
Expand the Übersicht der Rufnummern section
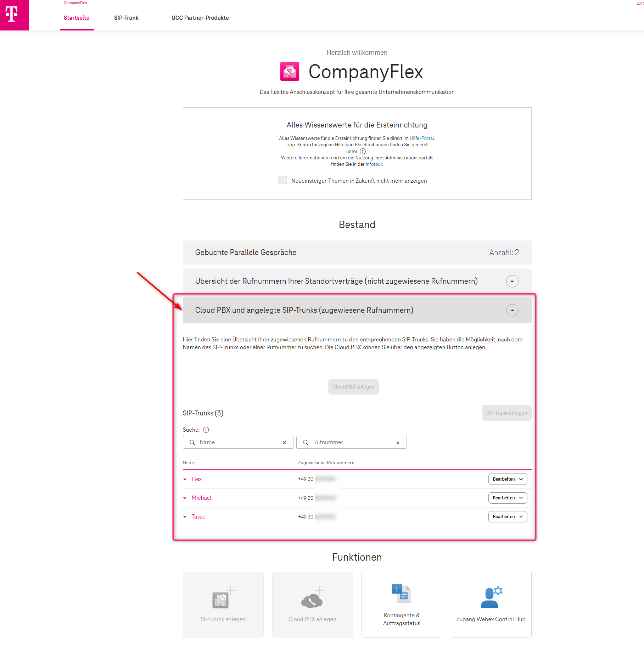[x=512, y=281]
